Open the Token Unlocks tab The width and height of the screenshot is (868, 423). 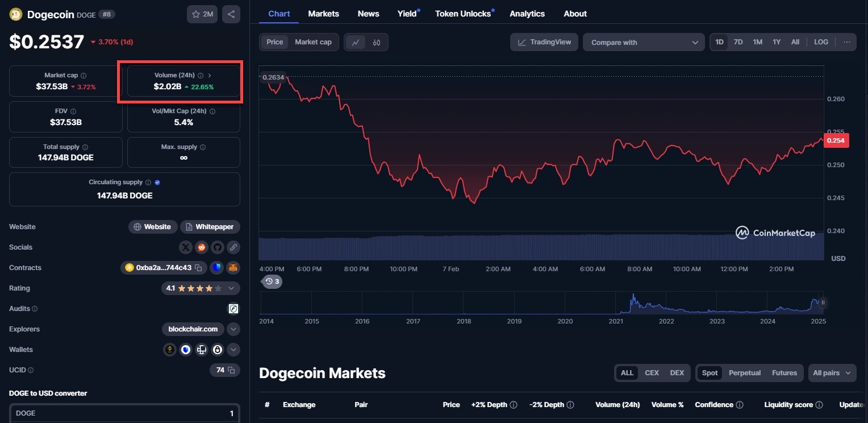(462, 14)
